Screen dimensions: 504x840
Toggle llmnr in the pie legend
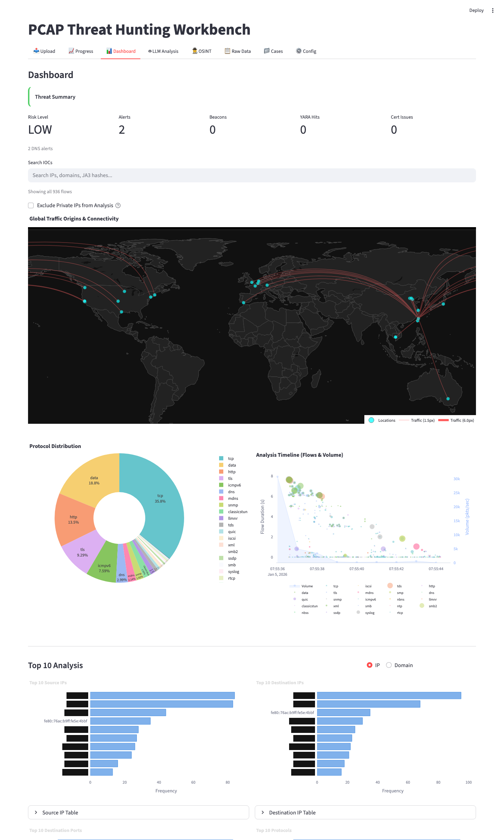228,518
